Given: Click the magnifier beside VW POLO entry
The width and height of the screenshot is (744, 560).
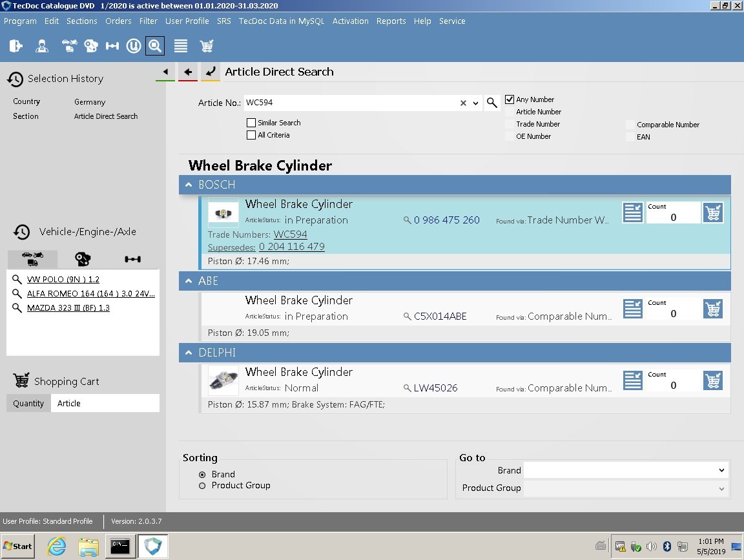Looking at the screenshot, I should coord(17,279).
